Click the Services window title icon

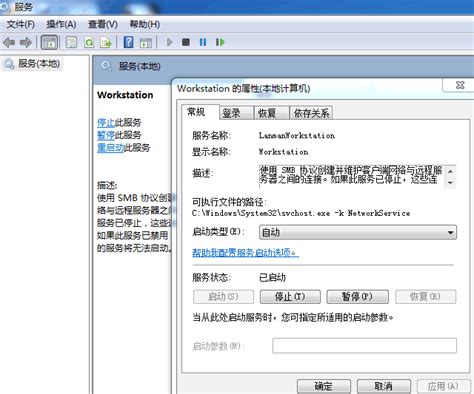coord(5,6)
